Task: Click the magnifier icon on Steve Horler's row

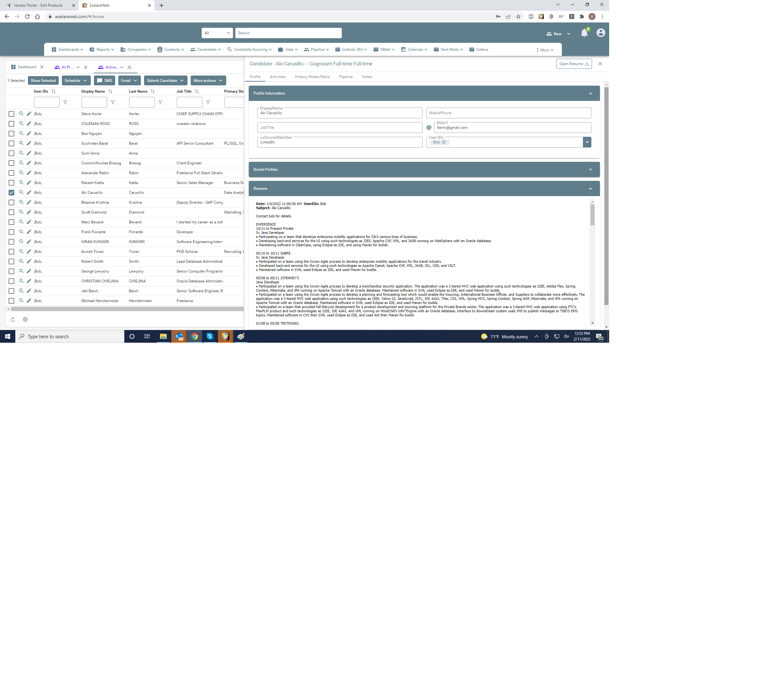Action: [x=21, y=114]
